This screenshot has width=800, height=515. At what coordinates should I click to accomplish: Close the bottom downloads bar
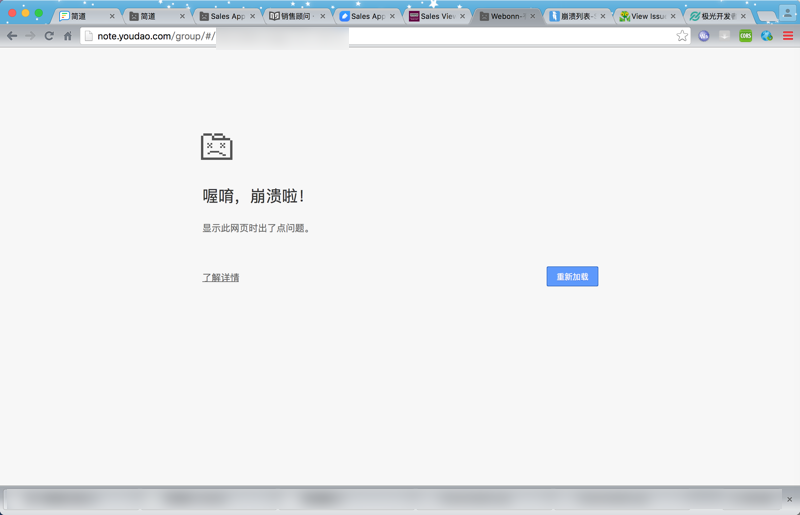[x=790, y=499]
